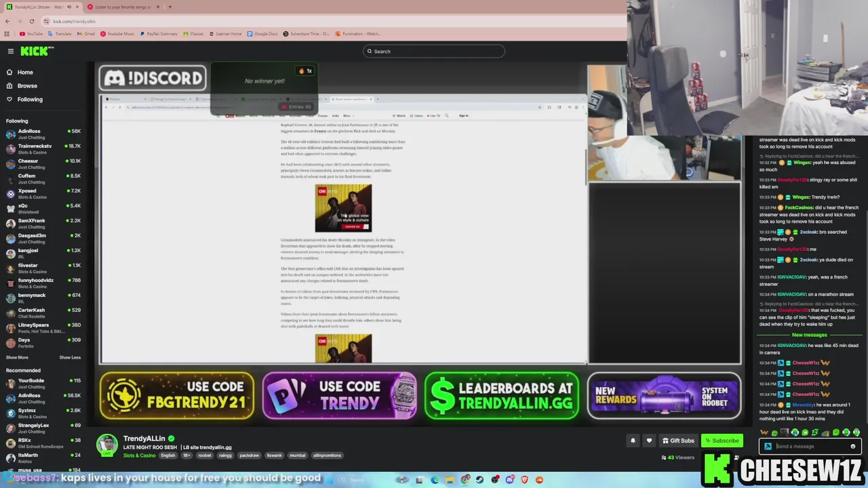Open the emote picker in chat input
The width and height of the screenshot is (868, 488).
click(853, 447)
